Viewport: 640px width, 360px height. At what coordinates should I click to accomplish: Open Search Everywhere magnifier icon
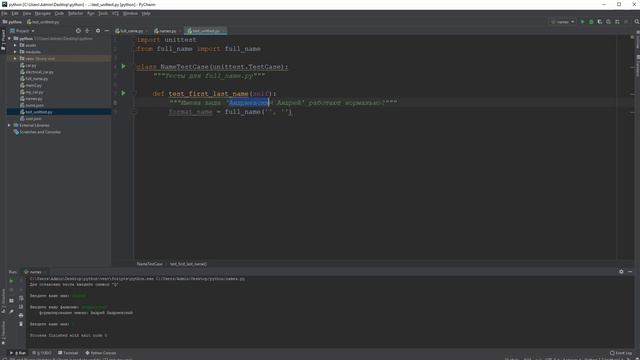pos(636,22)
